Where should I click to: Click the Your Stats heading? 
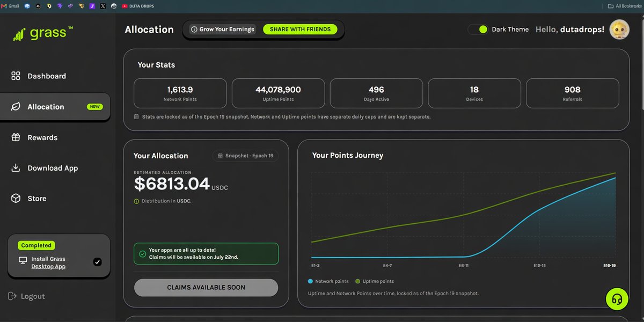[x=156, y=65]
